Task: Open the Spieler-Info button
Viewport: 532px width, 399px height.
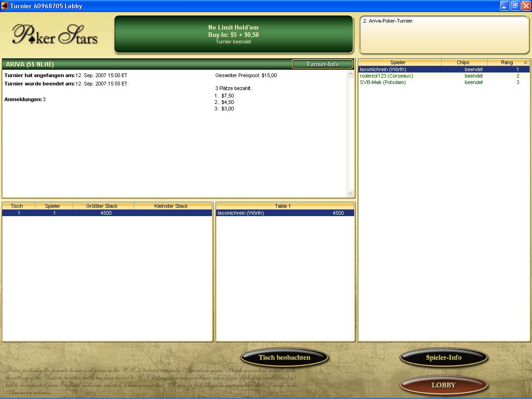Action: (x=444, y=357)
